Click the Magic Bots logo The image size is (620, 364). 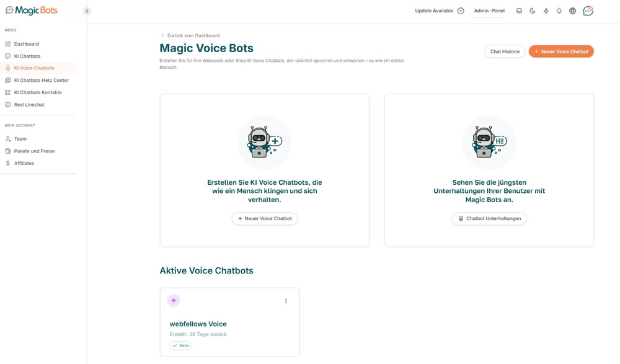[31, 11]
